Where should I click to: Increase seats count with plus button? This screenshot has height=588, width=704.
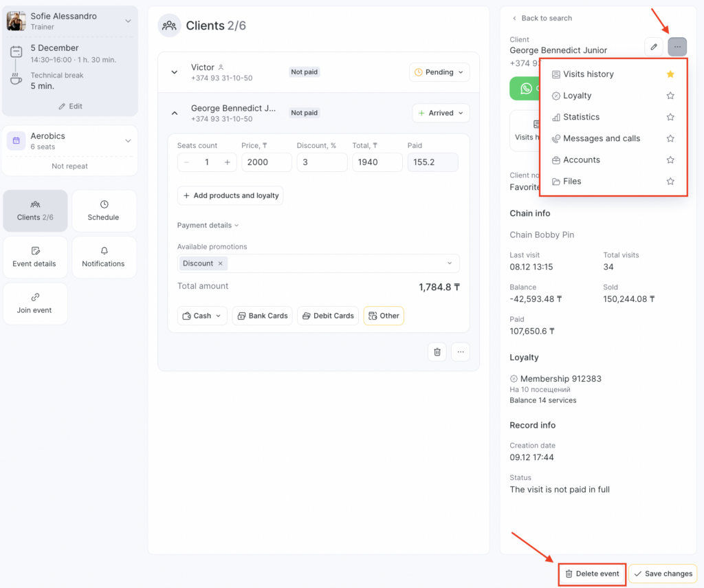tap(227, 162)
